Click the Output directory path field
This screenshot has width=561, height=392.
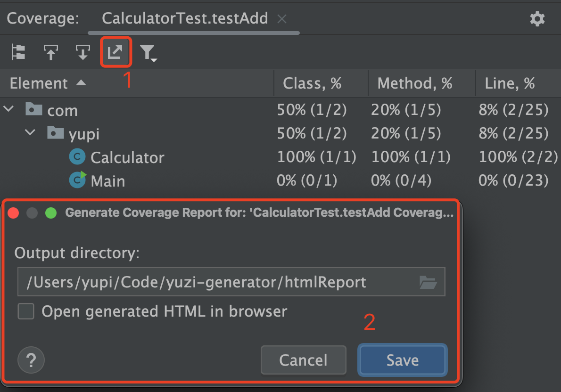pyautogui.click(x=231, y=282)
